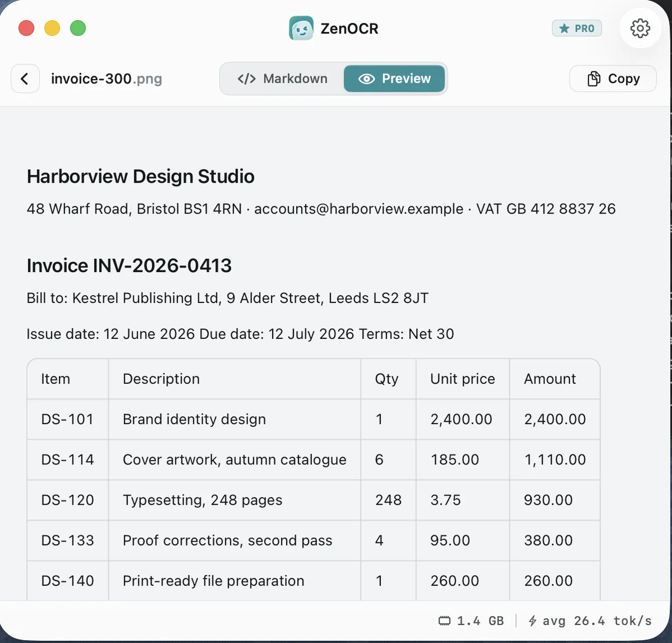Select the Cover artwork, autumn catalogue cell
The width and height of the screenshot is (672, 643).
[x=235, y=460]
